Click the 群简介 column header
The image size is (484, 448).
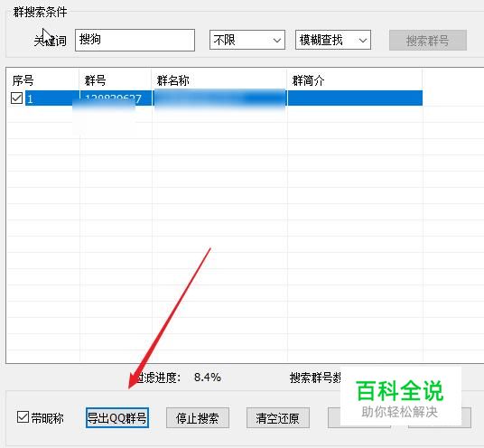308,80
